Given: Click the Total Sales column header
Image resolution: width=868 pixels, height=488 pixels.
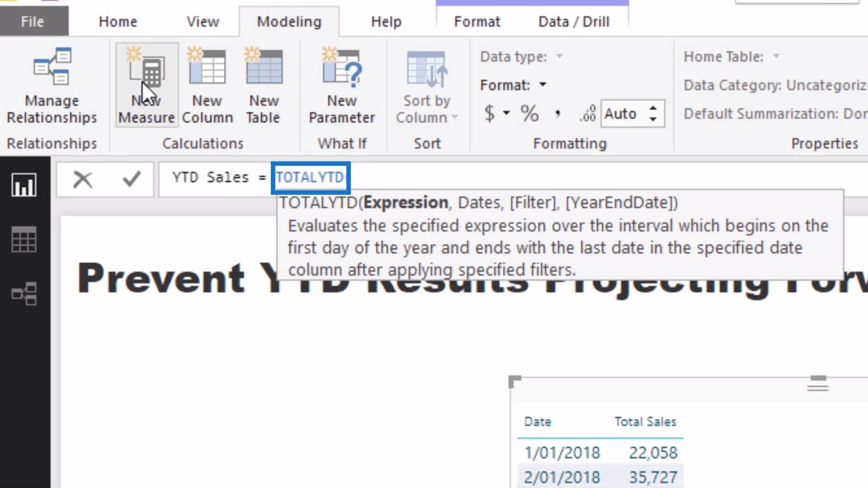Looking at the screenshot, I should [x=645, y=422].
